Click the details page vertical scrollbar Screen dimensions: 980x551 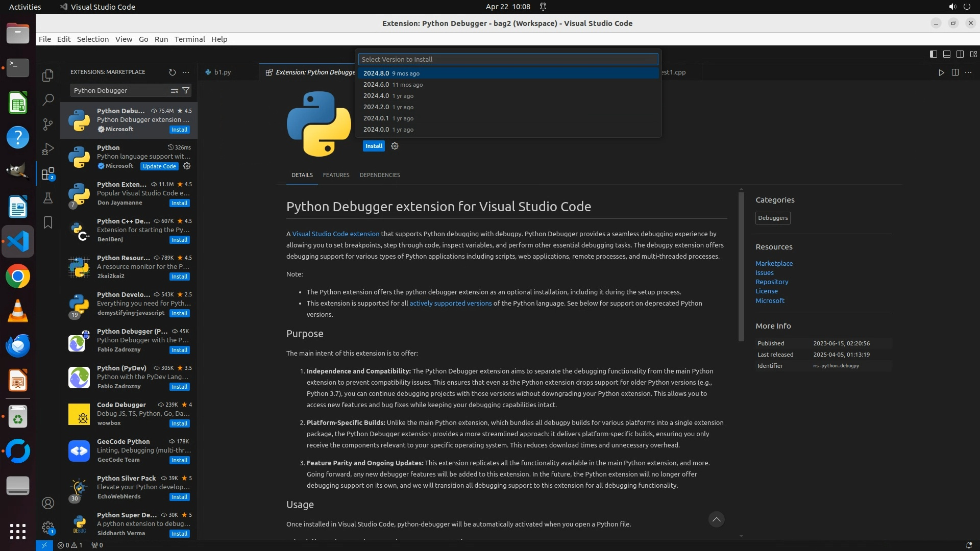741,265
